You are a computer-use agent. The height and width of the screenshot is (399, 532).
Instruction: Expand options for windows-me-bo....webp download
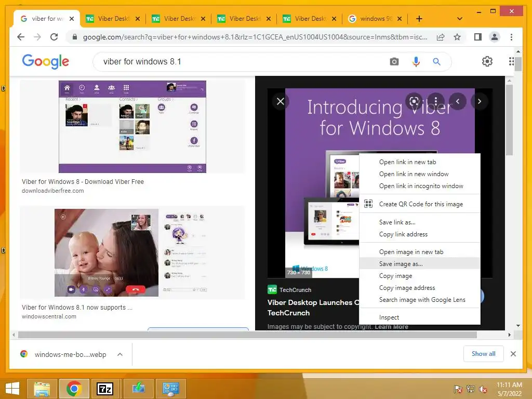tap(120, 354)
